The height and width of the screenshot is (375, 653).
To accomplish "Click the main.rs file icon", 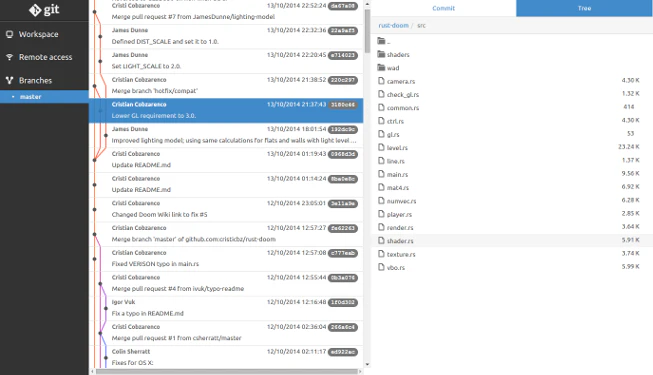I will 381,174.
